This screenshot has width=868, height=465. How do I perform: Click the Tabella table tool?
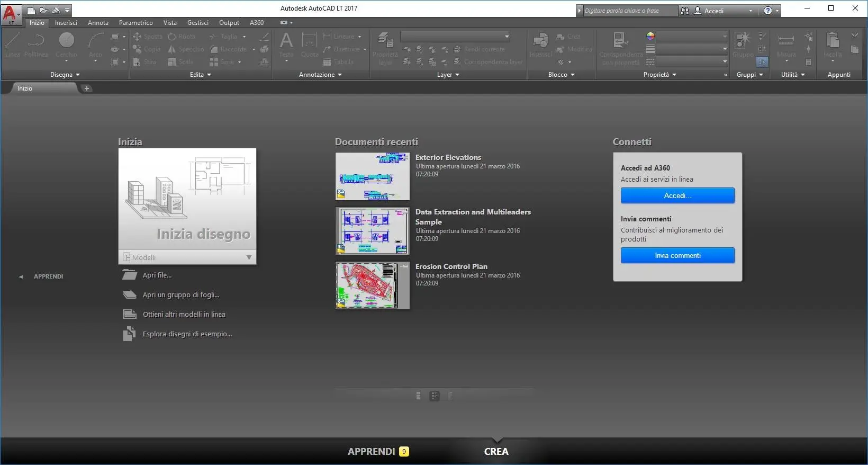[x=338, y=62]
